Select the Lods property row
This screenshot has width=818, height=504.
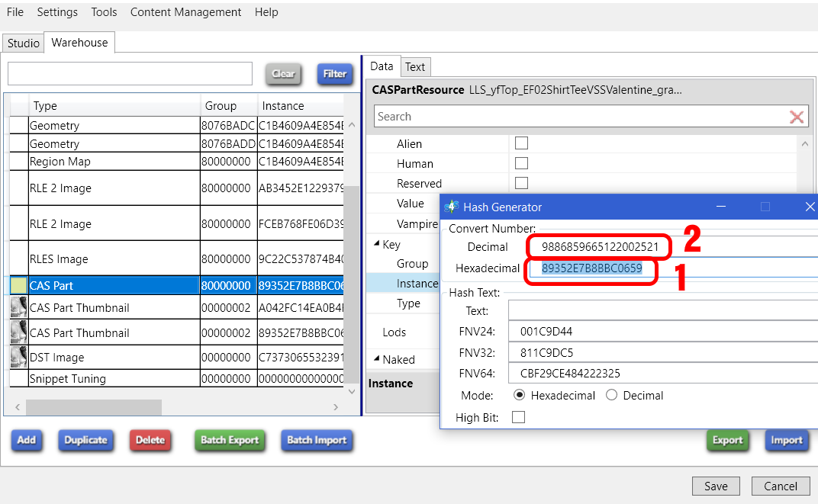(403, 332)
